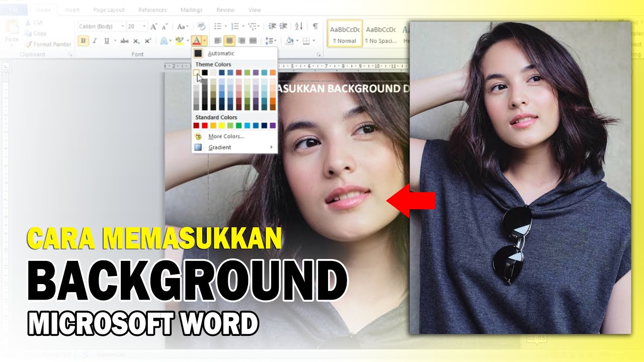Toggle Bold formatting button
Viewport: 644px width, 362px height.
(83, 41)
